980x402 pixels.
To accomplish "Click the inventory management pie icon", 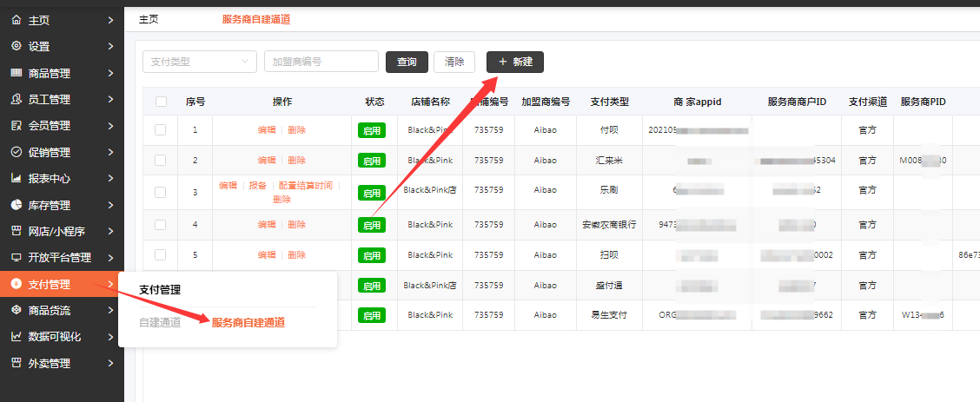I will coord(16,205).
